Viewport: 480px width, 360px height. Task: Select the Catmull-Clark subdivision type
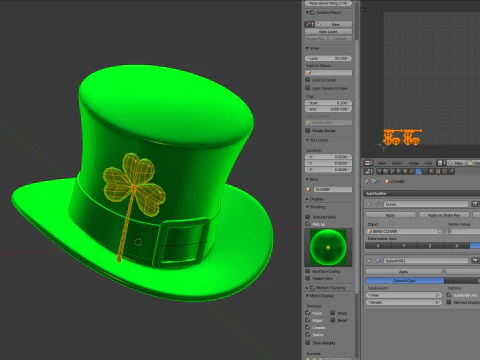point(405,281)
